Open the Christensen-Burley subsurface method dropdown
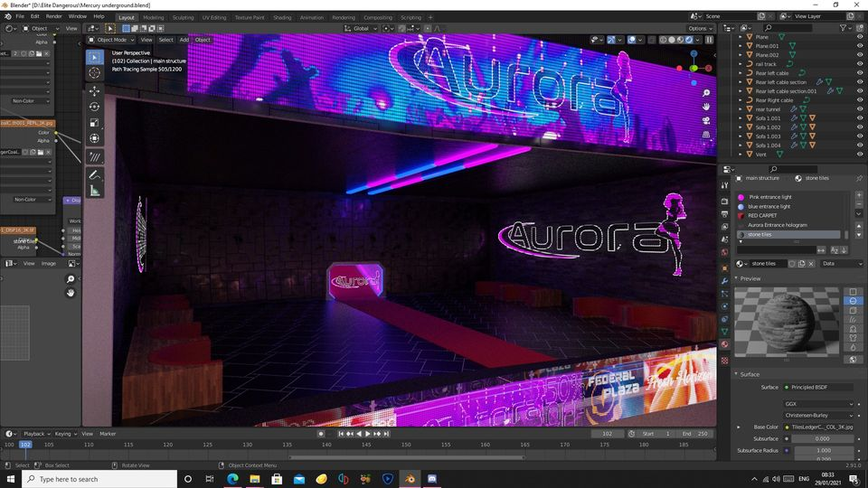Screen dimensions: 868x488 (819, 415)
